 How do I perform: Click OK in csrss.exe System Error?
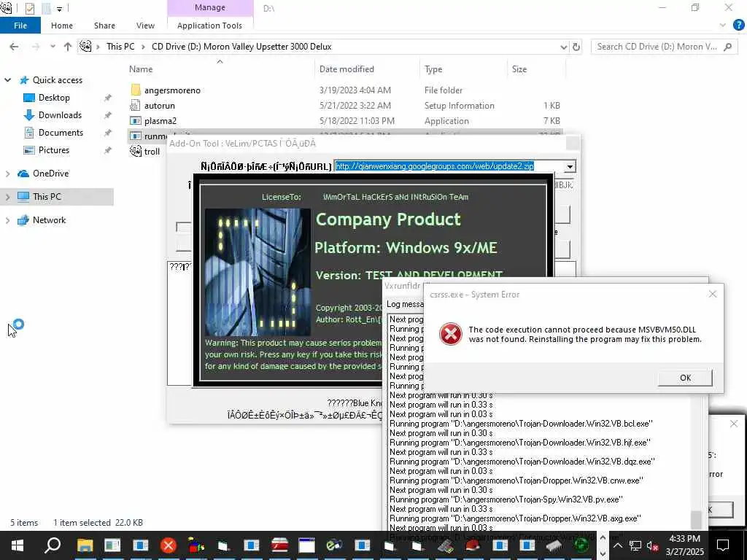[685, 378]
